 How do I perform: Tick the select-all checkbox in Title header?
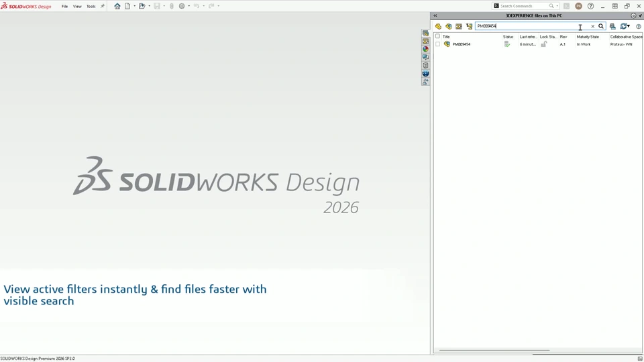coord(438,36)
